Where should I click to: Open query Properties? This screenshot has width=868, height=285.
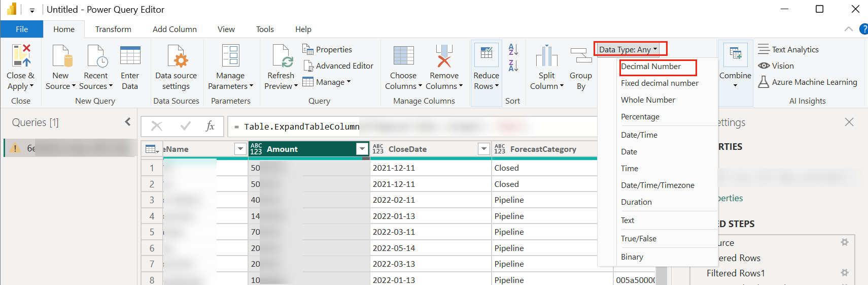(327, 49)
